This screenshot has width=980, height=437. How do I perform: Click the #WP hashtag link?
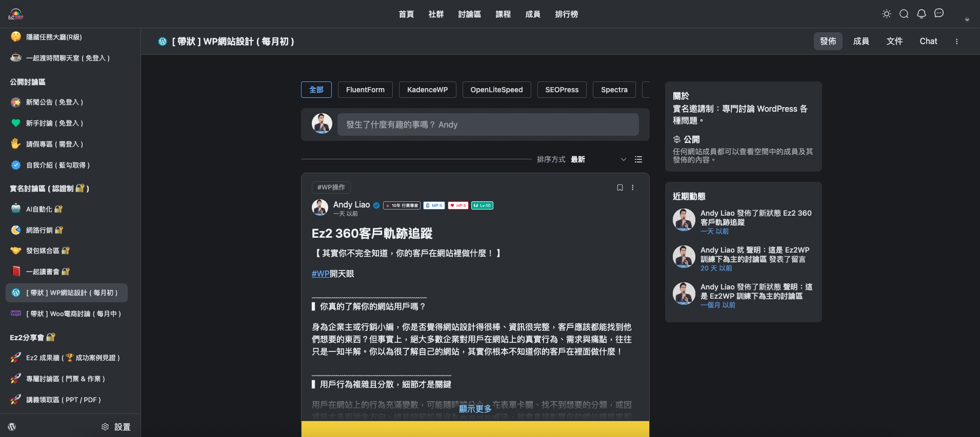pos(321,274)
